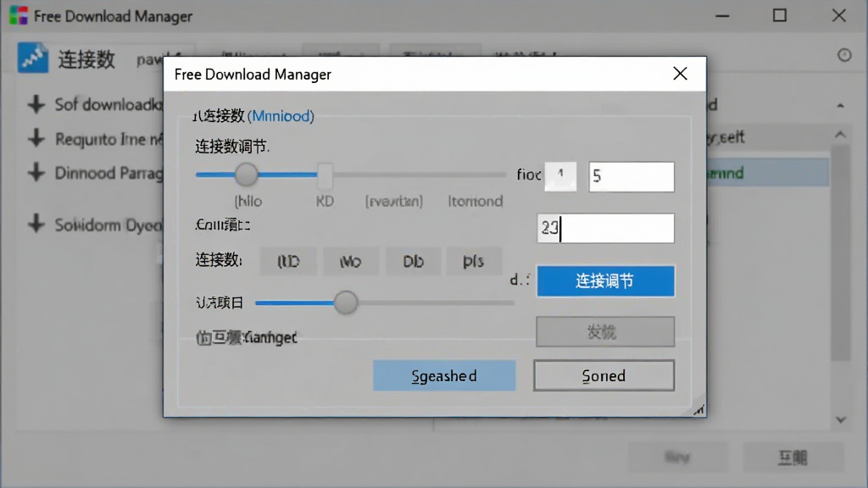
Task: Click the round info icon at top right
Action: 844,55
